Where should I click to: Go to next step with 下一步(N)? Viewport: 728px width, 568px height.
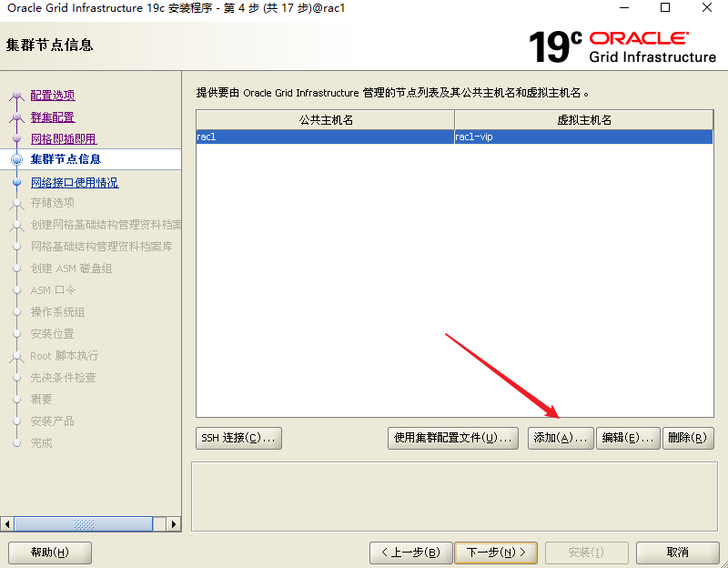tap(496, 553)
